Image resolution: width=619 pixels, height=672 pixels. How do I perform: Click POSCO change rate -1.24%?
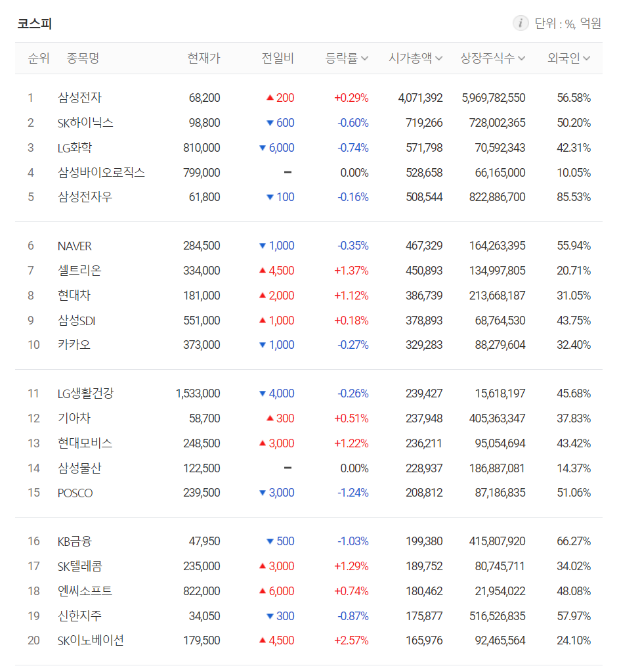353,493
